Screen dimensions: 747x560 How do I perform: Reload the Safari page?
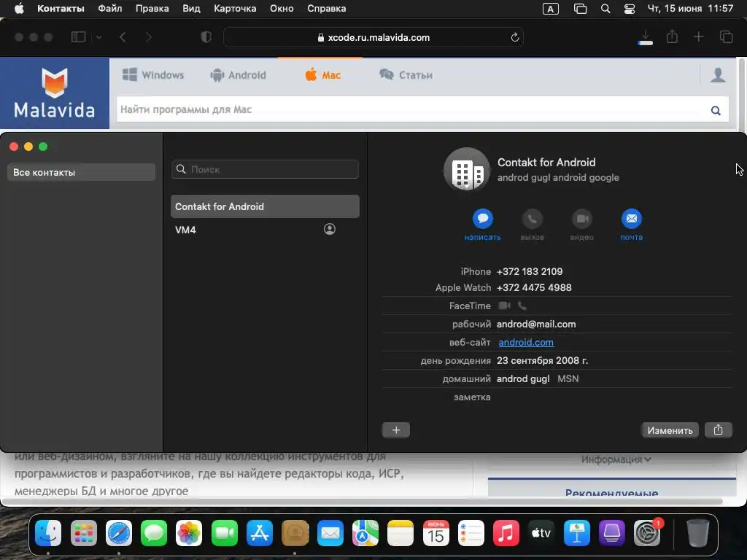pyautogui.click(x=514, y=37)
